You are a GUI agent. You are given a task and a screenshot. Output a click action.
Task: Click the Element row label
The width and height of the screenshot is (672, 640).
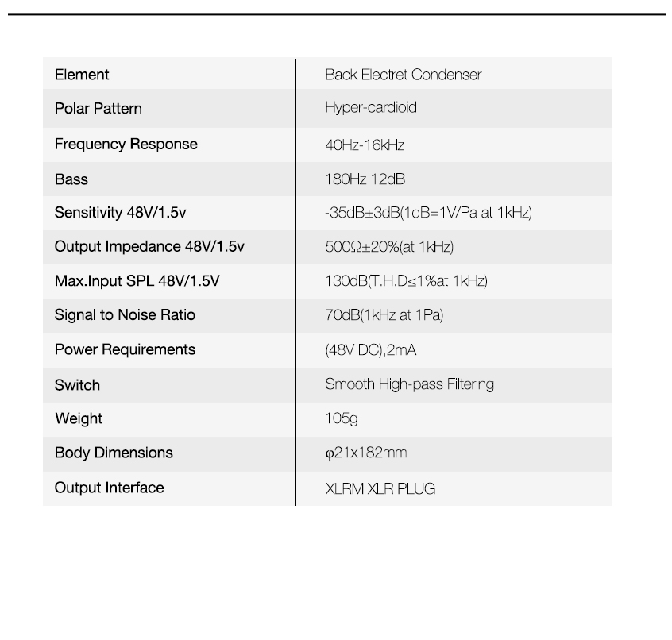click(82, 75)
